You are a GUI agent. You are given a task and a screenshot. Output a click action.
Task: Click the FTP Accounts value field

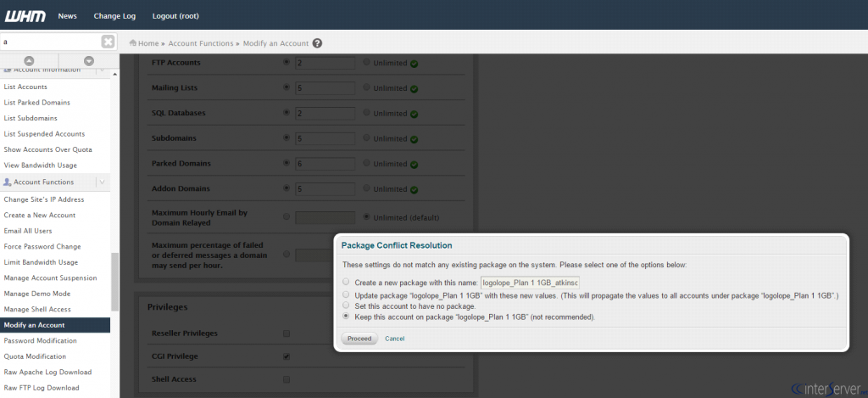point(325,63)
